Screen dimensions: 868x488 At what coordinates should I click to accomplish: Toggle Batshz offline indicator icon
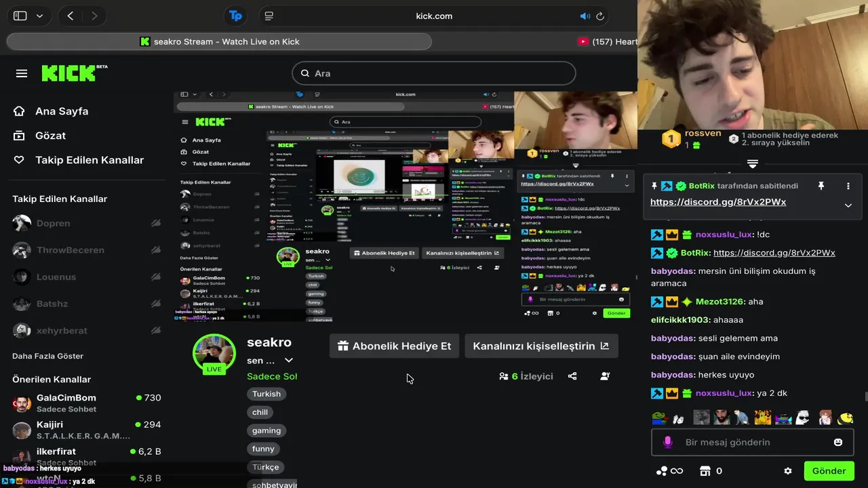click(156, 304)
